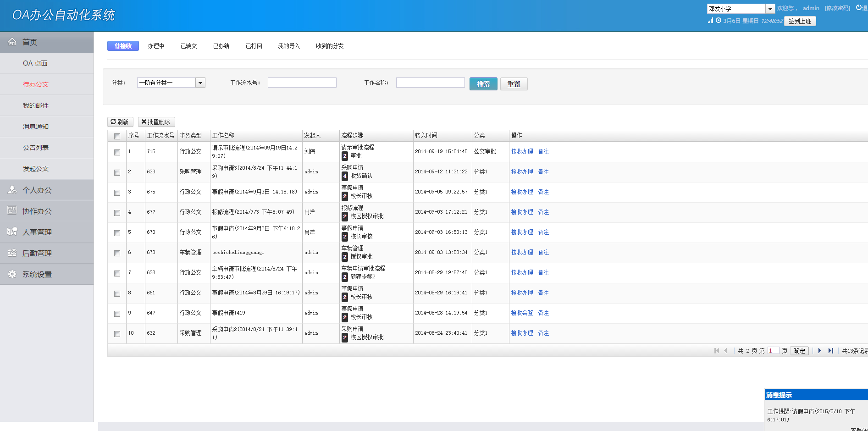Screen dimensions: 868x431
Task: Open the 邓发小学 school dropdown
Action: (741, 9)
